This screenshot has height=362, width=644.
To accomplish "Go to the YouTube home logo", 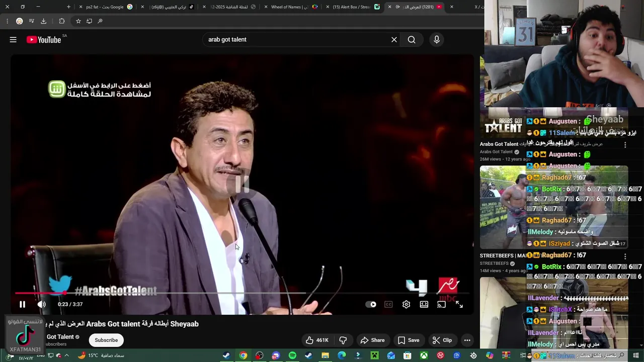I will pos(44,40).
